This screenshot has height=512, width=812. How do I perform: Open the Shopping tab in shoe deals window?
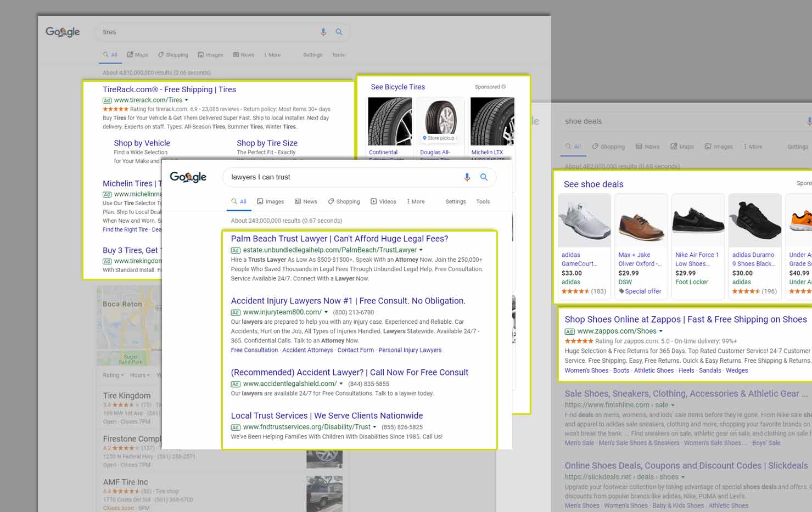pos(608,147)
